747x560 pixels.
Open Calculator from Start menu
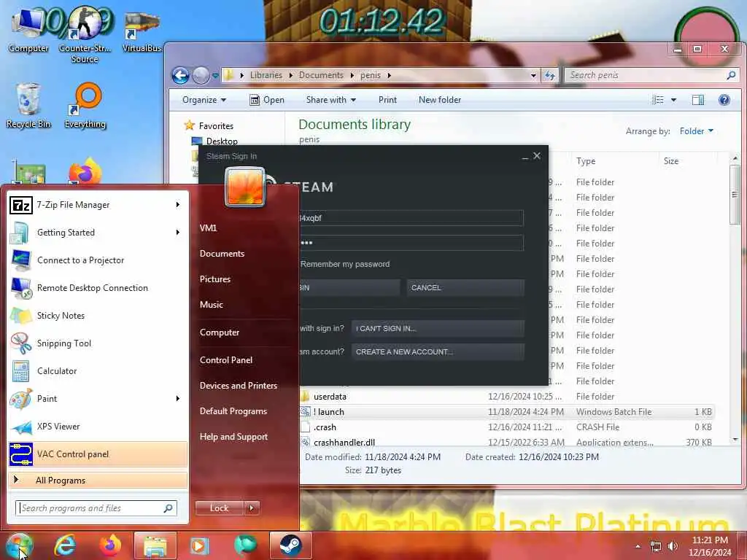pyautogui.click(x=98, y=371)
